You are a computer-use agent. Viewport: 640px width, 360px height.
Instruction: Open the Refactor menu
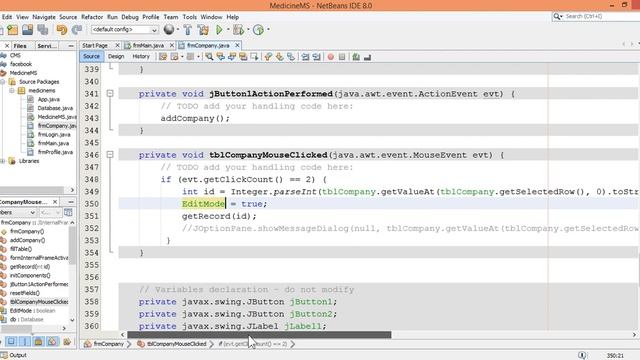[x=92, y=17]
